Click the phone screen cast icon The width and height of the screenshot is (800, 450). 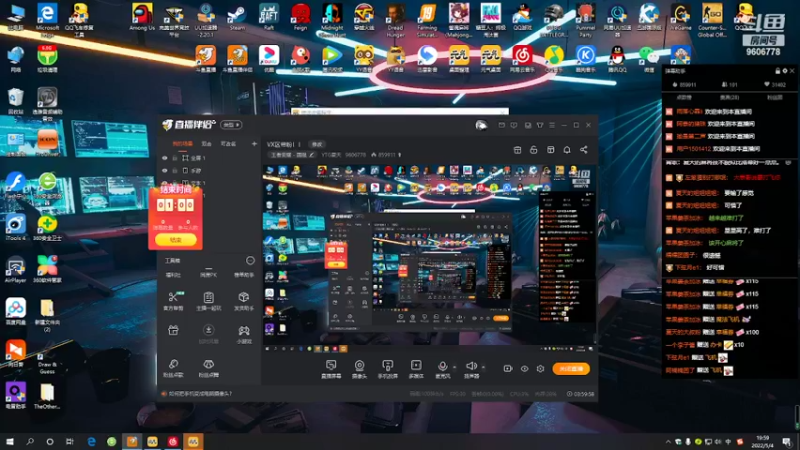point(387,368)
